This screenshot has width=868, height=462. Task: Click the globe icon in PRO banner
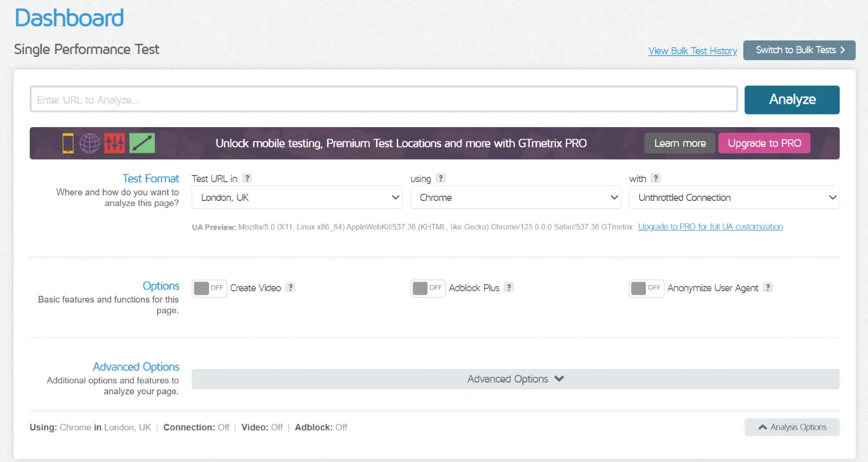pyautogui.click(x=90, y=143)
